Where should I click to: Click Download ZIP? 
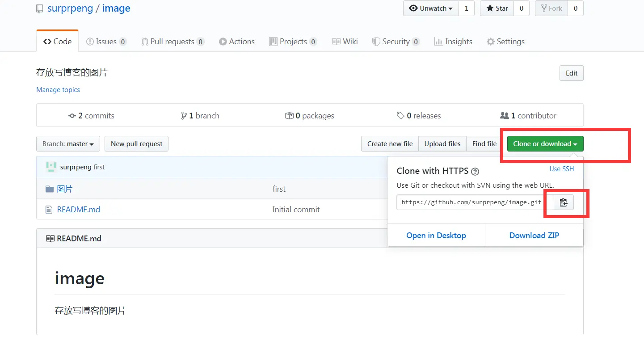[534, 236]
